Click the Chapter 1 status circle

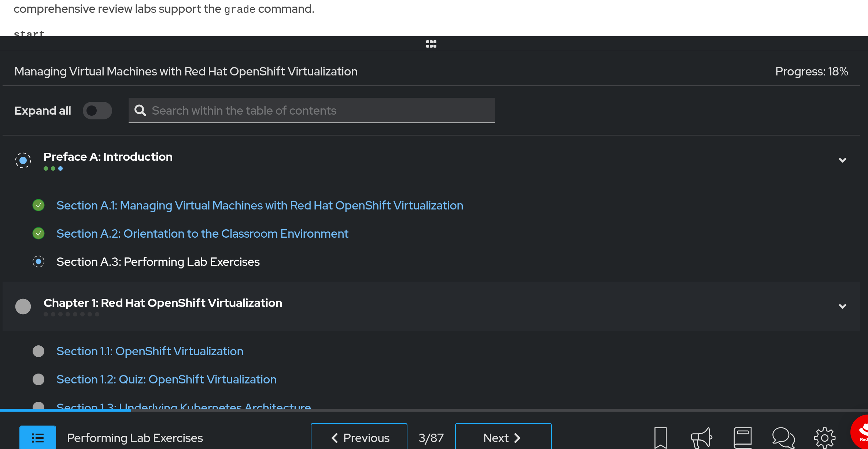[x=23, y=306]
